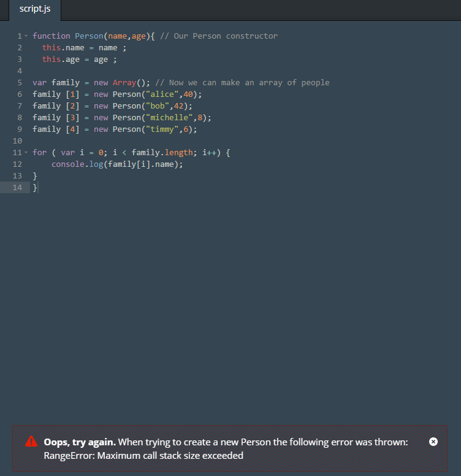Click the number 42 on line 7
The width and height of the screenshot is (461, 476).
pyautogui.click(x=178, y=106)
